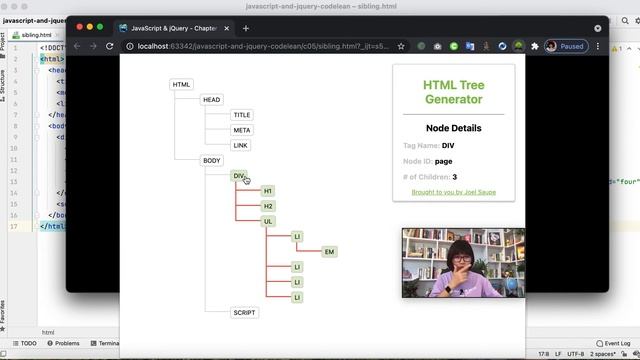Open the green C extension icon
Image resolution: width=640 pixels, height=360 pixels.
(453, 46)
